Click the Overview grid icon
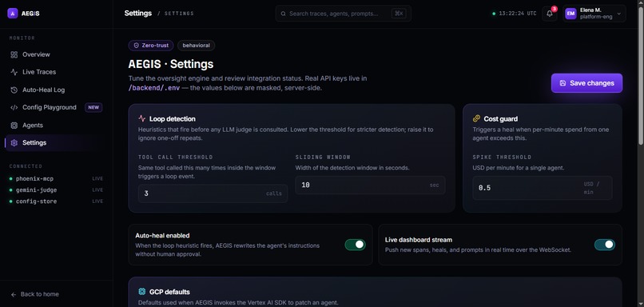This screenshot has width=644, height=307. click(14, 54)
